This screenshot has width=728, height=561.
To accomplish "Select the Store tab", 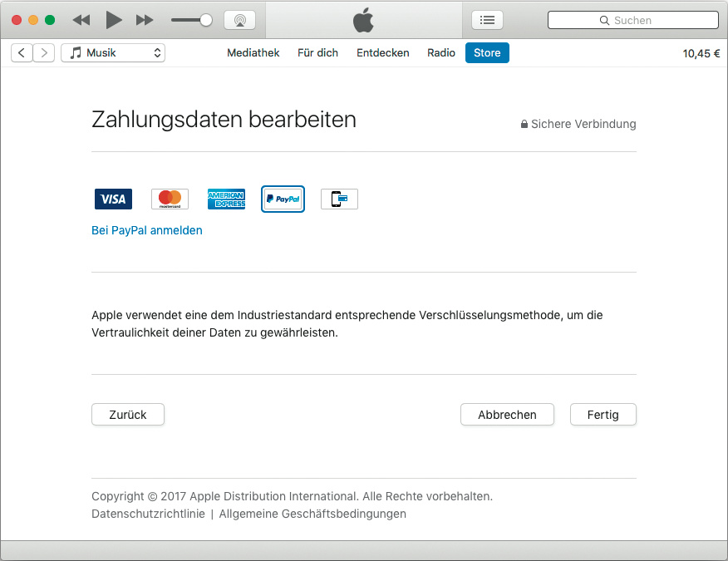I will [487, 53].
